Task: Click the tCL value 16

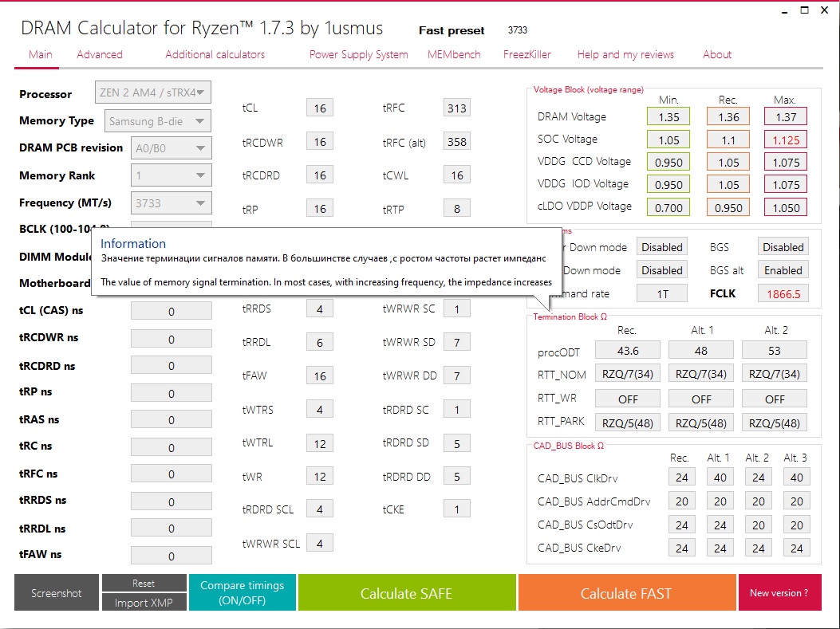Action: 320,108
